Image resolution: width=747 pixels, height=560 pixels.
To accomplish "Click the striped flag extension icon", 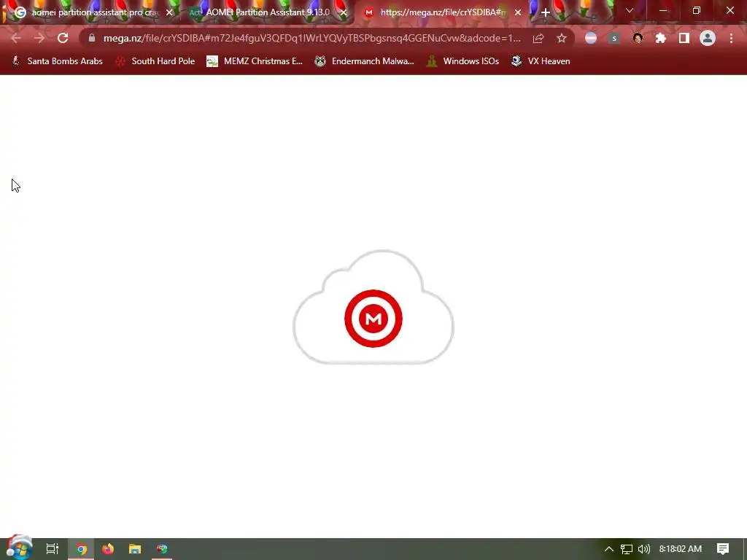I will click(x=591, y=38).
